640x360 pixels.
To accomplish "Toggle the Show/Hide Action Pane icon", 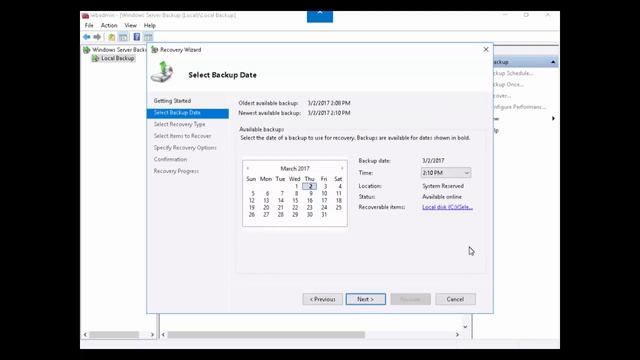I will click(148, 37).
